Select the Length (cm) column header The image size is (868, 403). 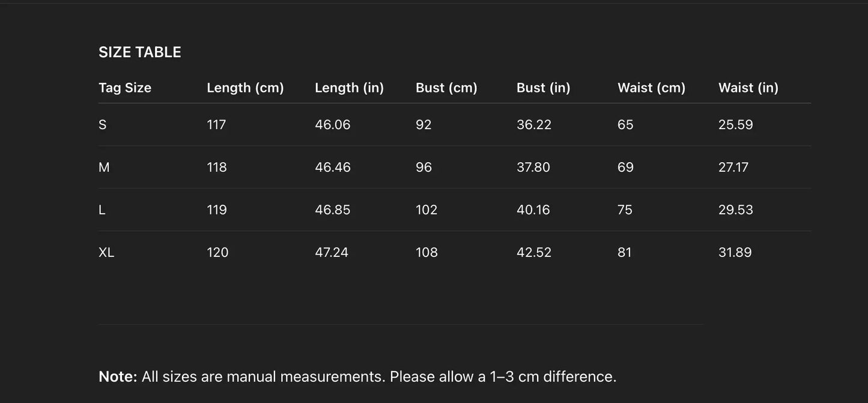point(245,88)
